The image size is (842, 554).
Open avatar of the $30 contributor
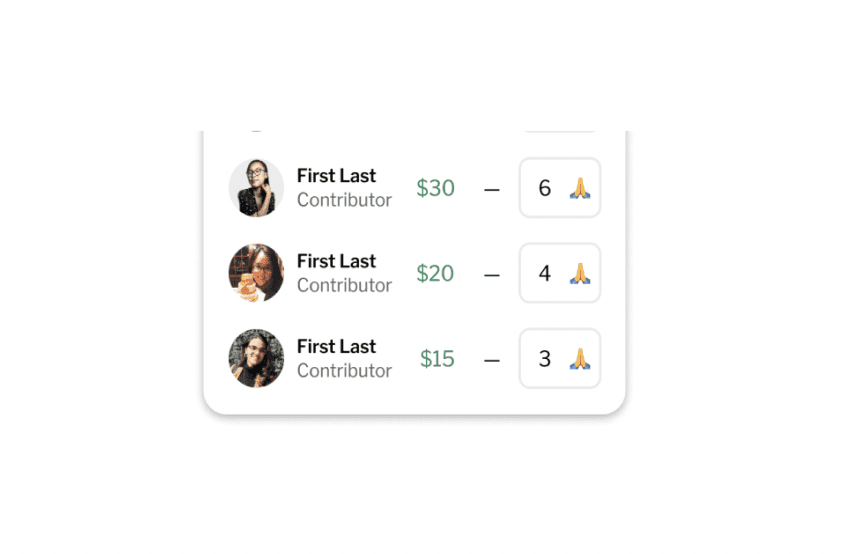coord(256,188)
